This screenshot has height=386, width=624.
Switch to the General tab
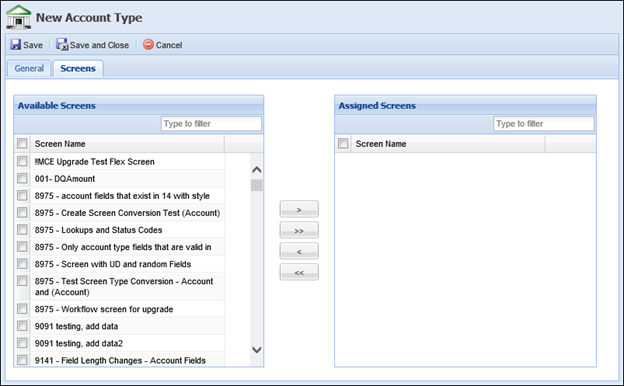click(29, 68)
